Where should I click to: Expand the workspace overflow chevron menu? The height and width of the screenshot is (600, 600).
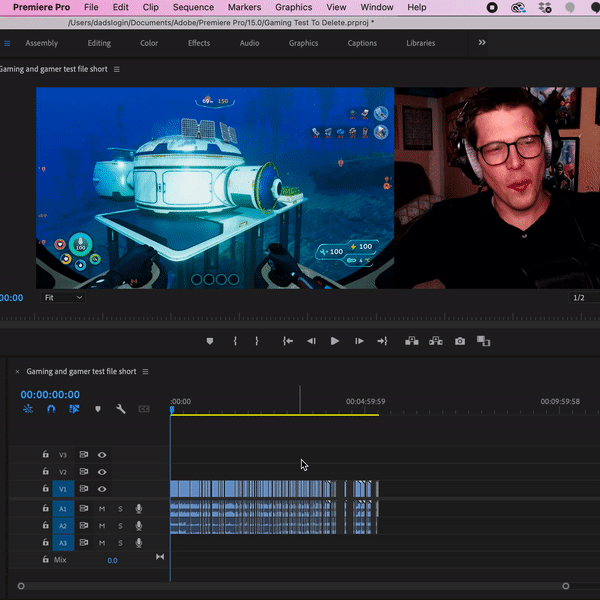(482, 43)
